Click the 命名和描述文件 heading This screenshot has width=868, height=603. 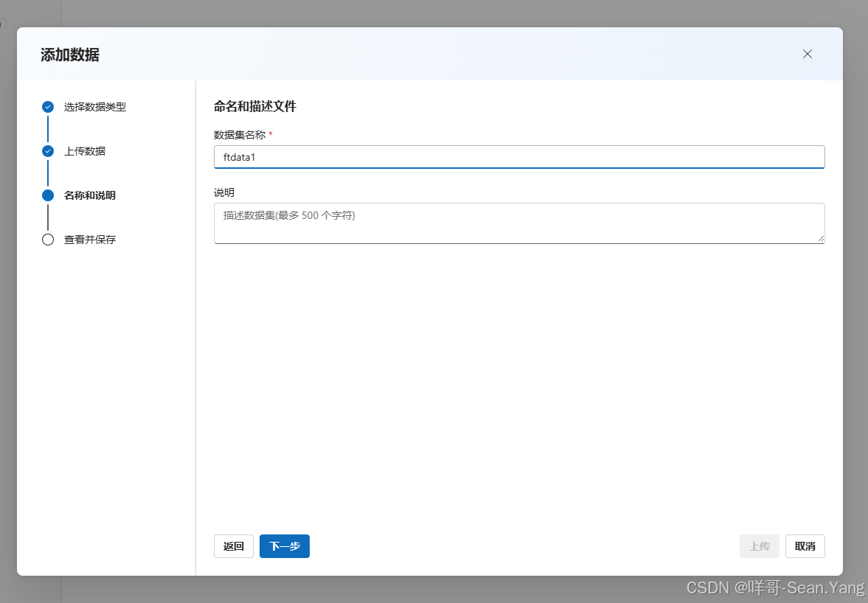coord(255,106)
